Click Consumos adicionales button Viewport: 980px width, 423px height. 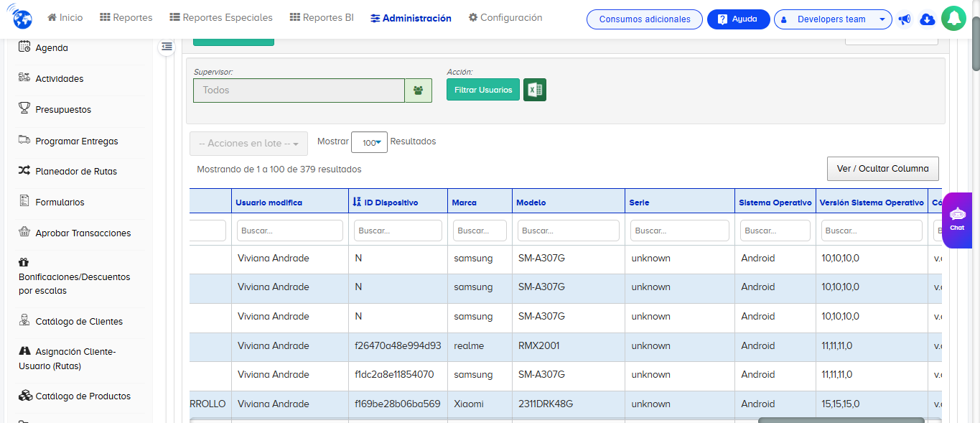tap(645, 19)
